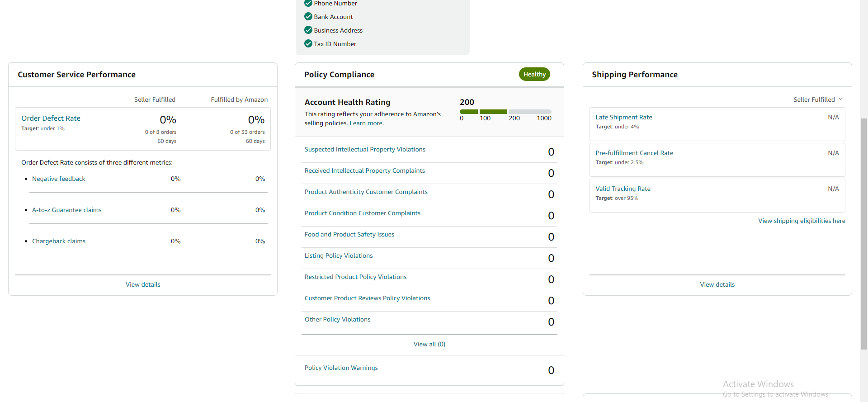
Task: Click the Policy Compliance heading
Action: click(339, 75)
